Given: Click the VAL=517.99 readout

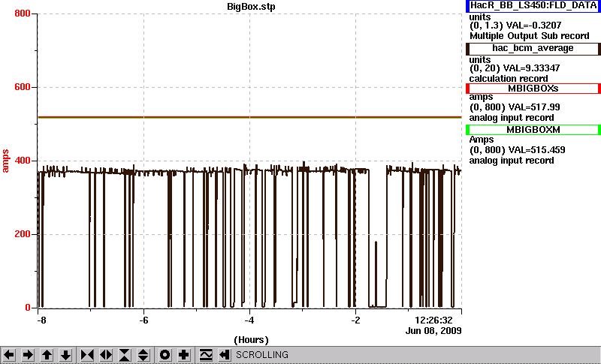Looking at the screenshot, I should click(533, 107).
